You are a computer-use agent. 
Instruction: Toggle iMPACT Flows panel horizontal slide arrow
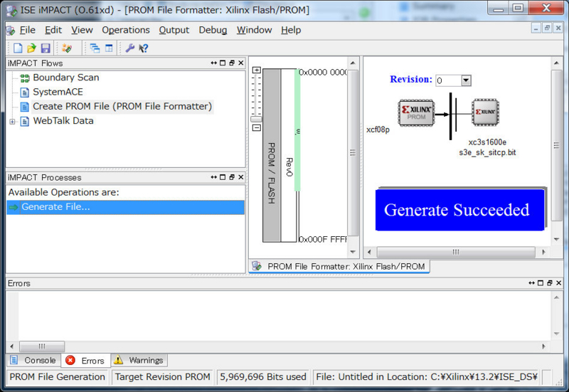click(214, 63)
